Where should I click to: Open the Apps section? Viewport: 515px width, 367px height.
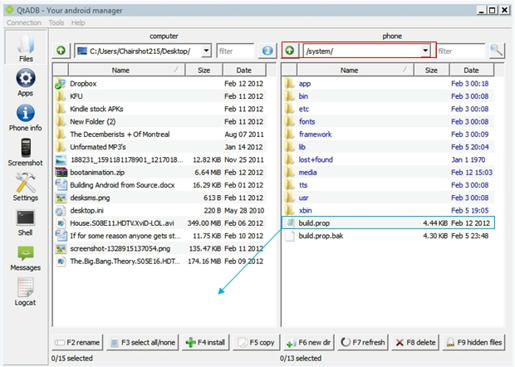pyautogui.click(x=26, y=83)
